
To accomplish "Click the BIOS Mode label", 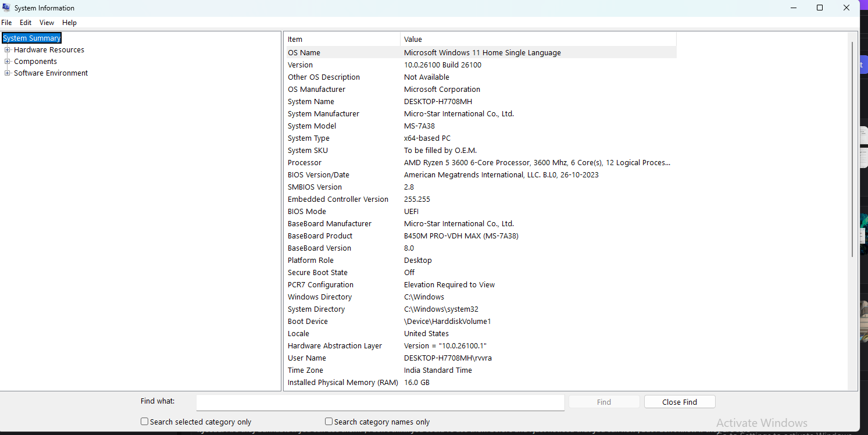I will click(307, 212).
